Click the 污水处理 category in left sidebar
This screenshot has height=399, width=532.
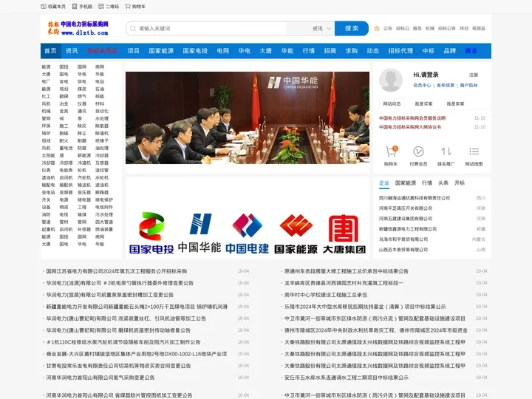(x=104, y=214)
